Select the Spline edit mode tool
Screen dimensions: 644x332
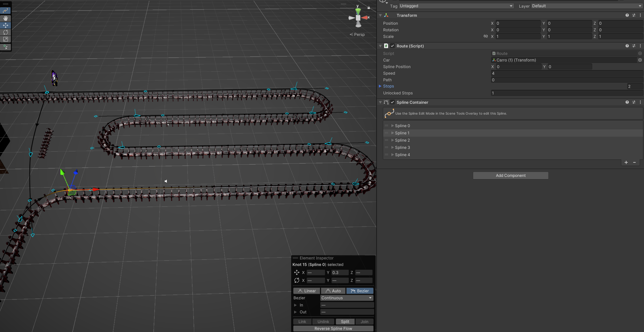click(x=6, y=11)
